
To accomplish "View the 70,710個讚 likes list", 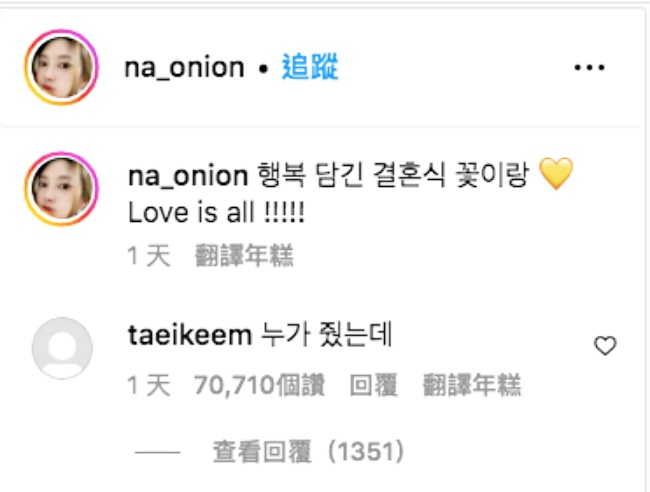I will (x=260, y=385).
